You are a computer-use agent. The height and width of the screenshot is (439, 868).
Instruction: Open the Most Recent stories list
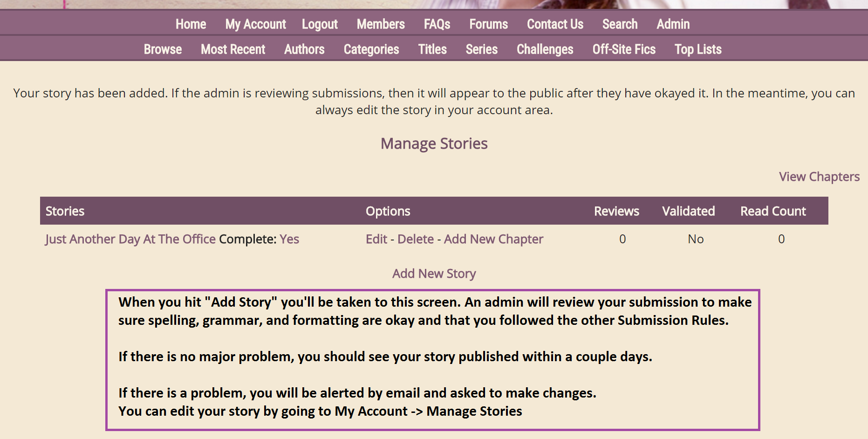coord(233,49)
